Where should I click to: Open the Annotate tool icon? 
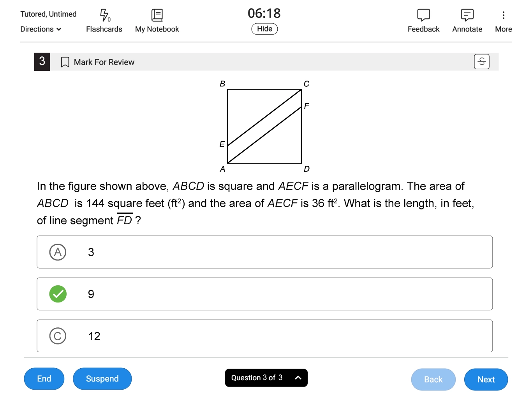click(x=467, y=16)
